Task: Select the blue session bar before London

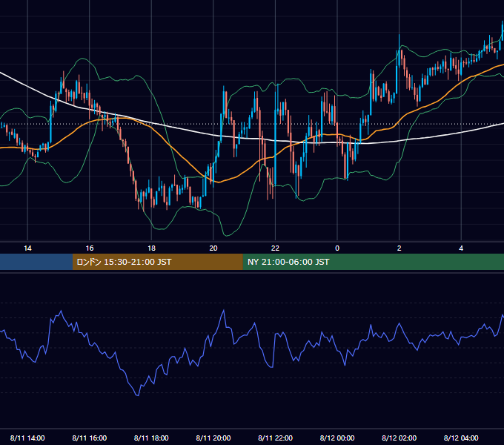Action: pyautogui.click(x=36, y=262)
